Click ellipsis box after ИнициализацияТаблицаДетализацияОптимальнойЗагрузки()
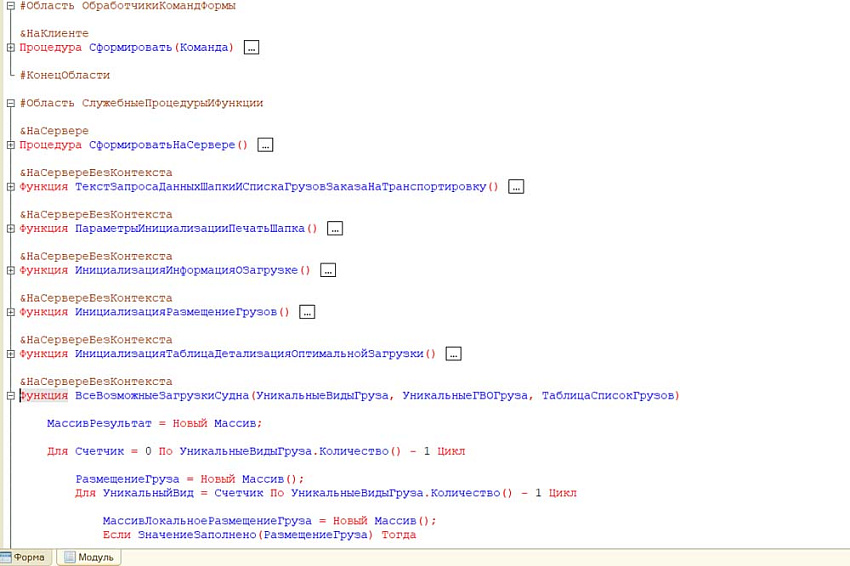 click(454, 354)
